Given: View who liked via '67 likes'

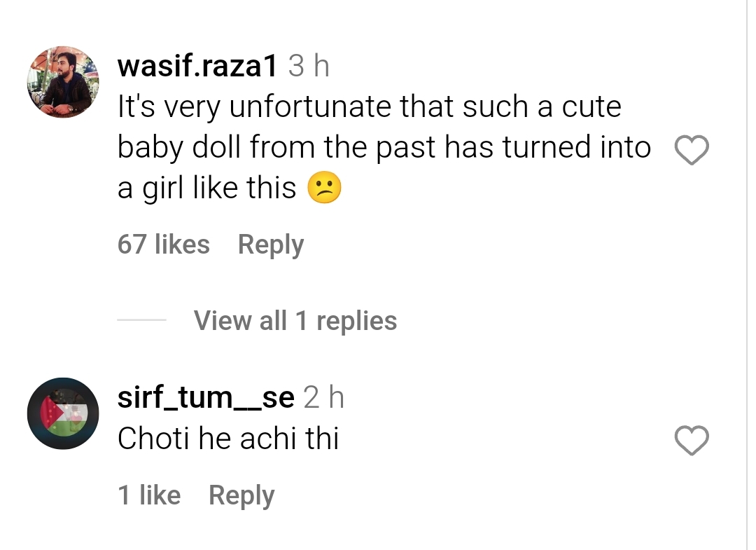Looking at the screenshot, I should pos(163,245).
